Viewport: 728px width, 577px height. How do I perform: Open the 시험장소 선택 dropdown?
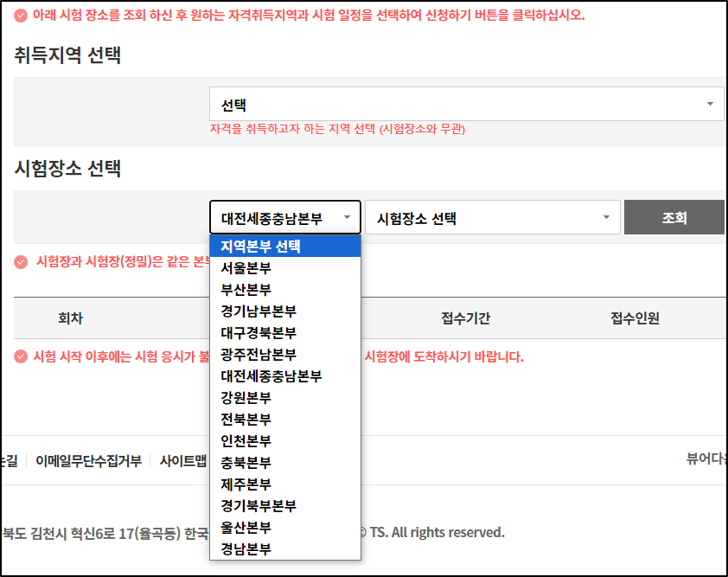[x=493, y=216]
